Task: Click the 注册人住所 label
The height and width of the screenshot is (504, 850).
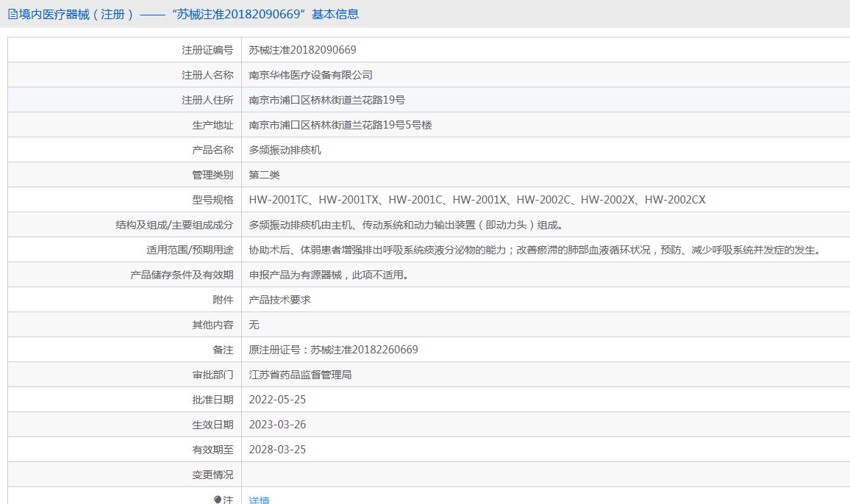Action: pyautogui.click(x=207, y=100)
